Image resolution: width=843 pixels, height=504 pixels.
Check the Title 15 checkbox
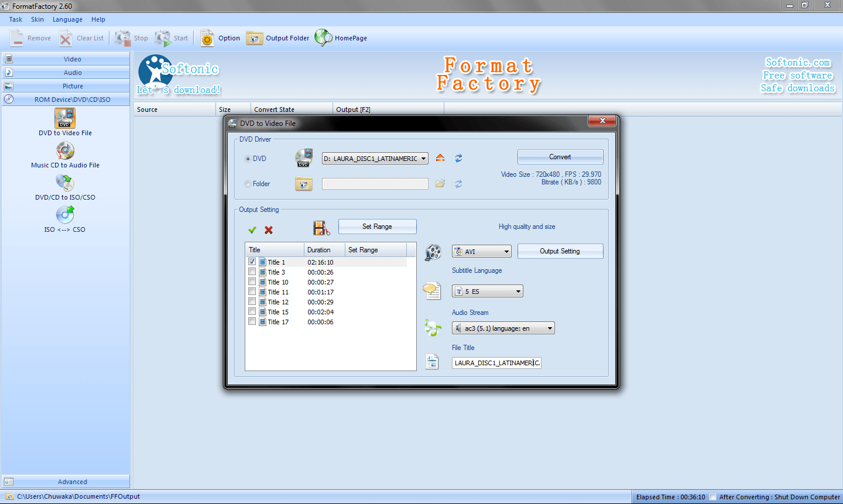(252, 311)
